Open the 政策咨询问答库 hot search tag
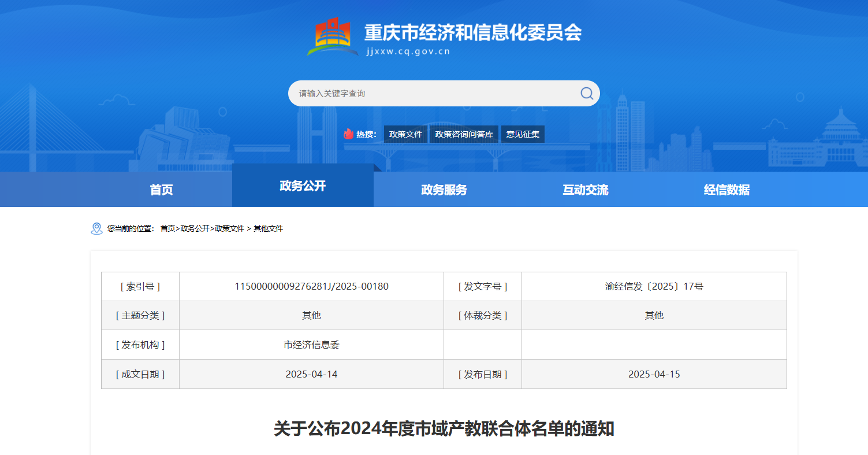This screenshot has width=868, height=455. (x=464, y=134)
